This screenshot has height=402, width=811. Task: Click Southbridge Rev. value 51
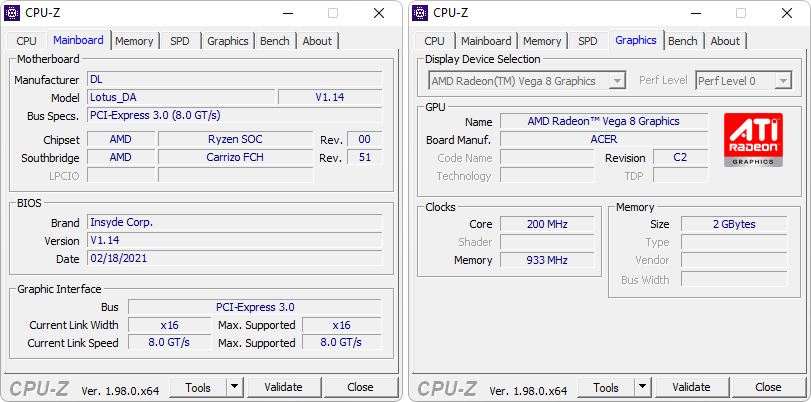pyautogui.click(x=365, y=157)
